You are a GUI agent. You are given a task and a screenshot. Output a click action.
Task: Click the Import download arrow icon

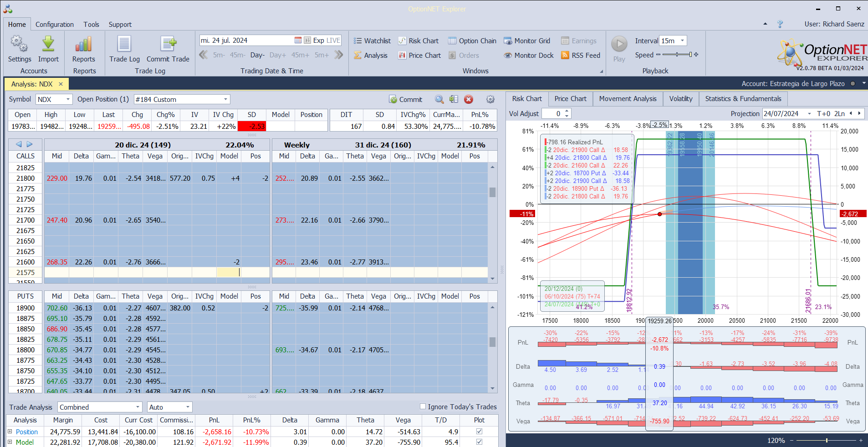pyautogui.click(x=48, y=44)
